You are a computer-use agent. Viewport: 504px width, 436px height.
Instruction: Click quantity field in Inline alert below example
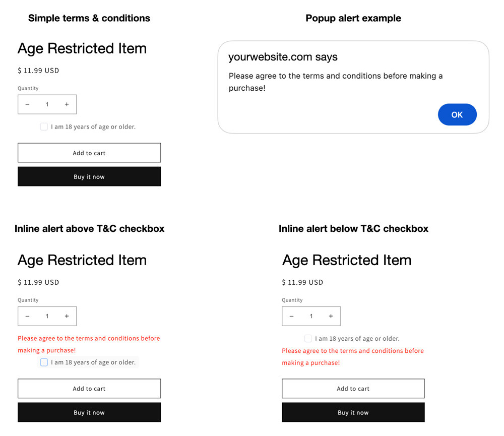311,316
